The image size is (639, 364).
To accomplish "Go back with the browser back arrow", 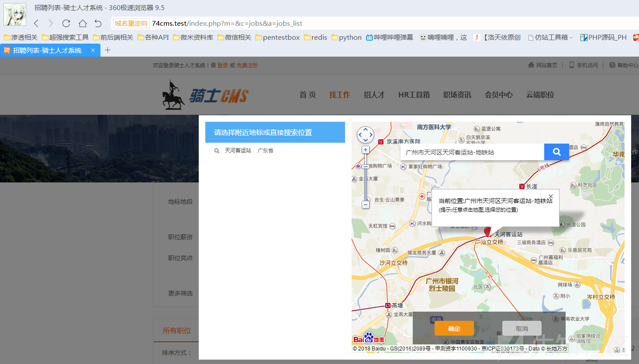I will (36, 24).
